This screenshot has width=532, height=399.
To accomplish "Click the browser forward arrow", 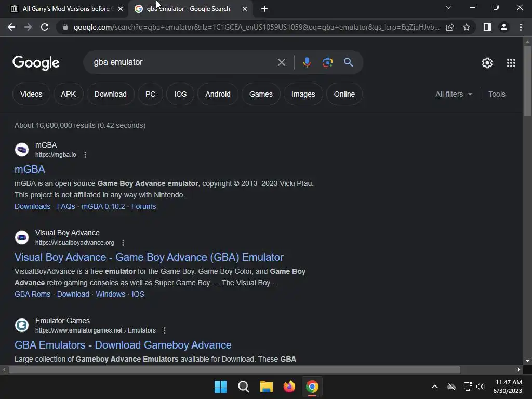I will click(x=28, y=27).
